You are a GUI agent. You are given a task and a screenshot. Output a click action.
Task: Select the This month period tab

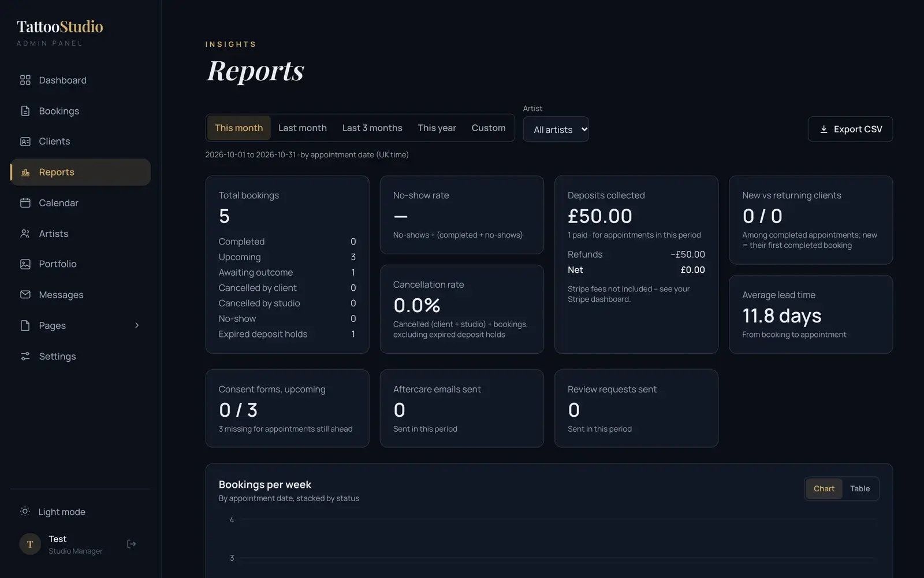tap(239, 128)
